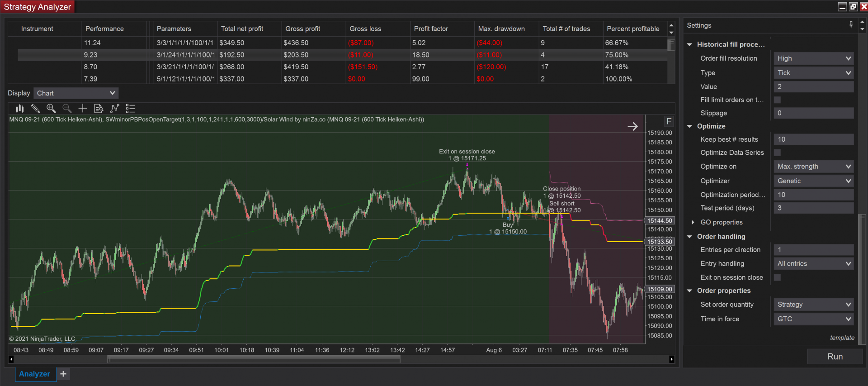Image resolution: width=868 pixels, height=386 pixels.
Task: Click the results grid scroll up arrow
Action: point(671,25)
